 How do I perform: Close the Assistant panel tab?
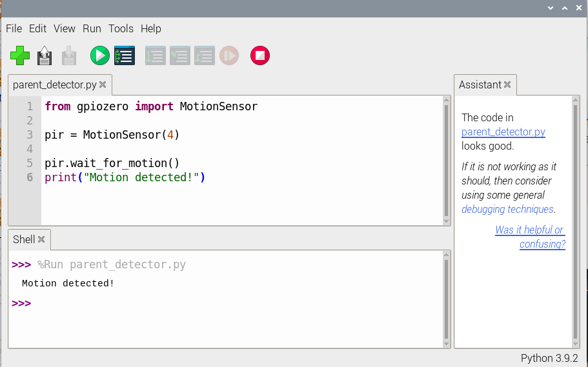coord(507,84)
